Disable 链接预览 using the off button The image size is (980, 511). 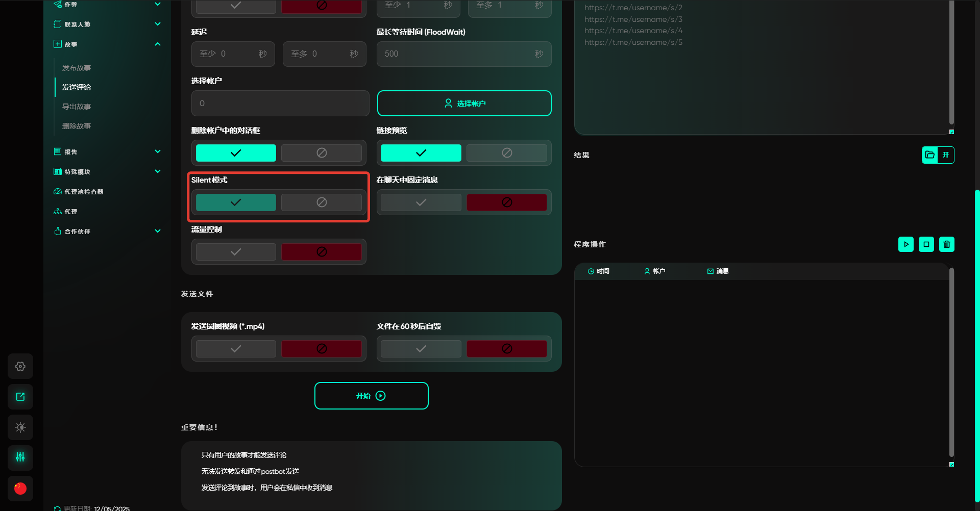(x=506, y=153)
